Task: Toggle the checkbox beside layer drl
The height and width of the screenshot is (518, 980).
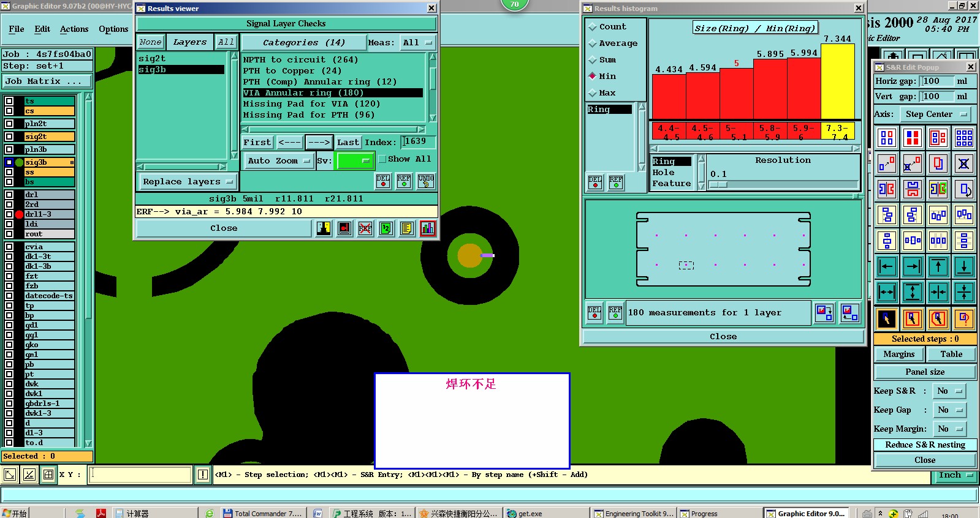Action: coord(9,195)
